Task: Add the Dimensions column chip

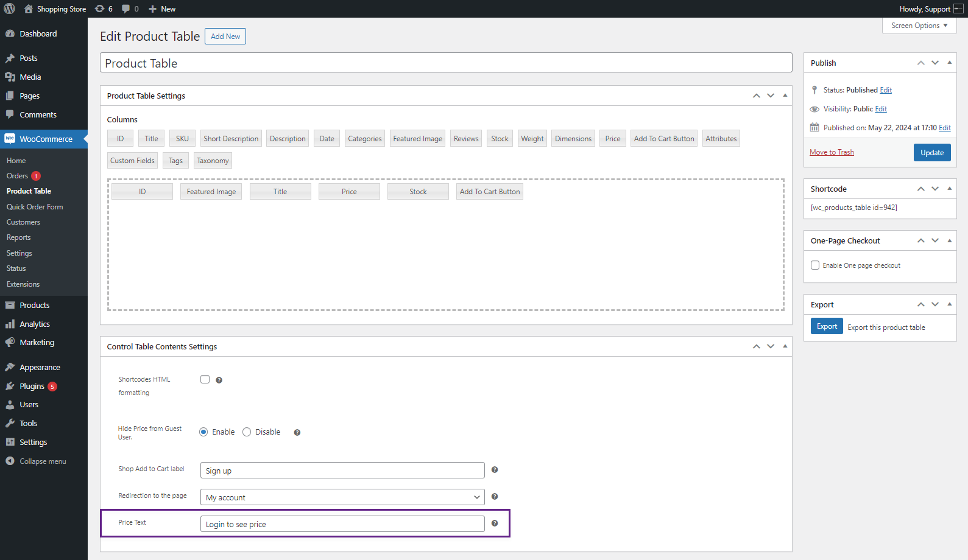Action: [573, 138]
